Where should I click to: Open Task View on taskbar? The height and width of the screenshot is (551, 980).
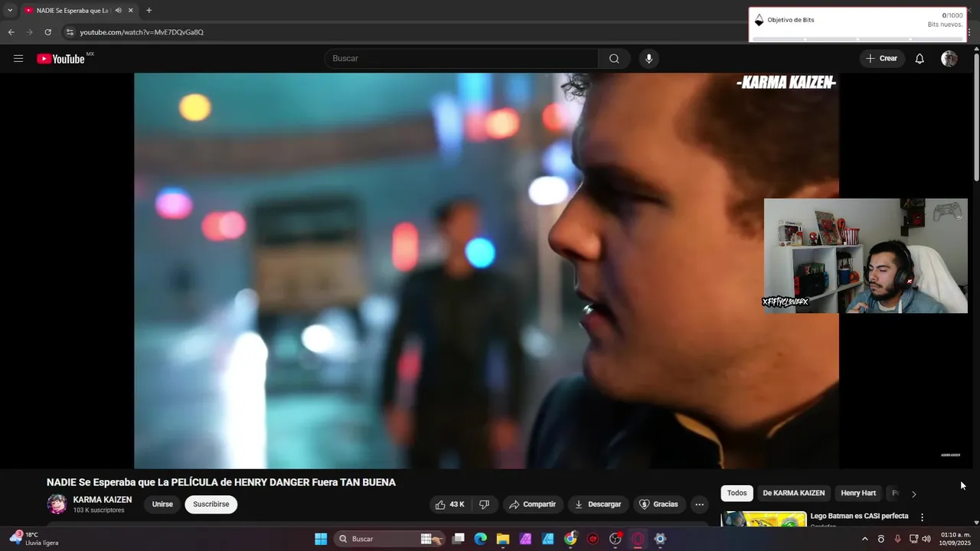458,539
